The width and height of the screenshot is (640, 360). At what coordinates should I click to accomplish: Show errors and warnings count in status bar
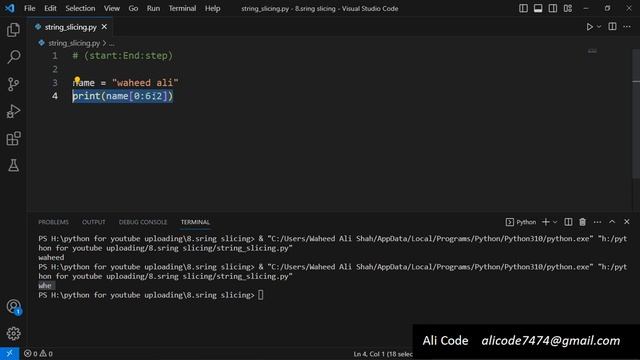click(38, 353)
